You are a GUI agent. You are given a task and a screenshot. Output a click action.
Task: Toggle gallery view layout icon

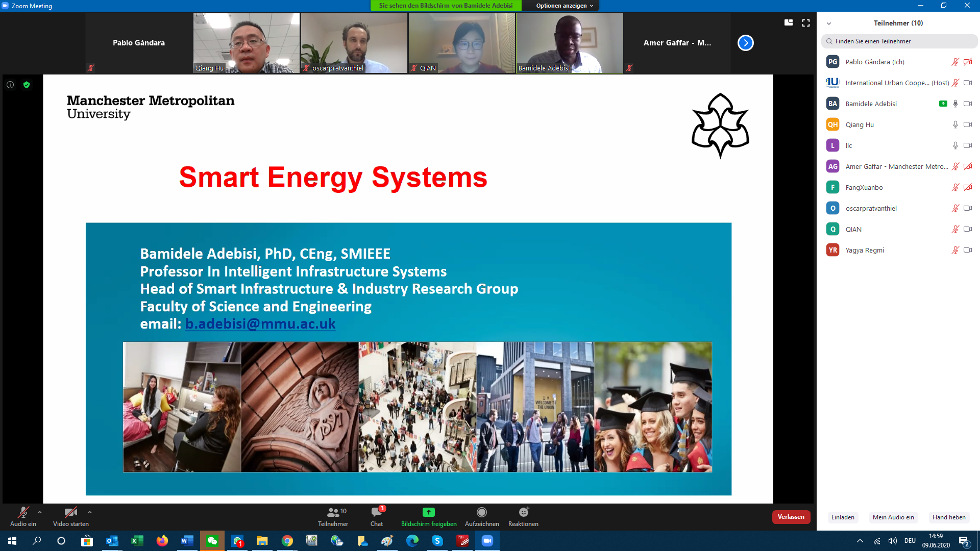tap(789, 23)
